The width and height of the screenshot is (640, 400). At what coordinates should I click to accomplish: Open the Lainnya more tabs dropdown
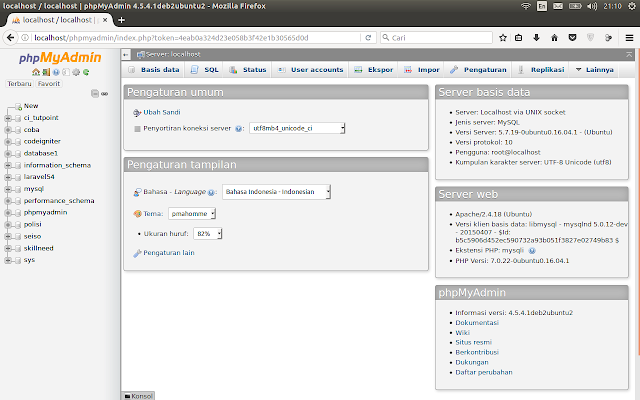(x=594, y=70)
